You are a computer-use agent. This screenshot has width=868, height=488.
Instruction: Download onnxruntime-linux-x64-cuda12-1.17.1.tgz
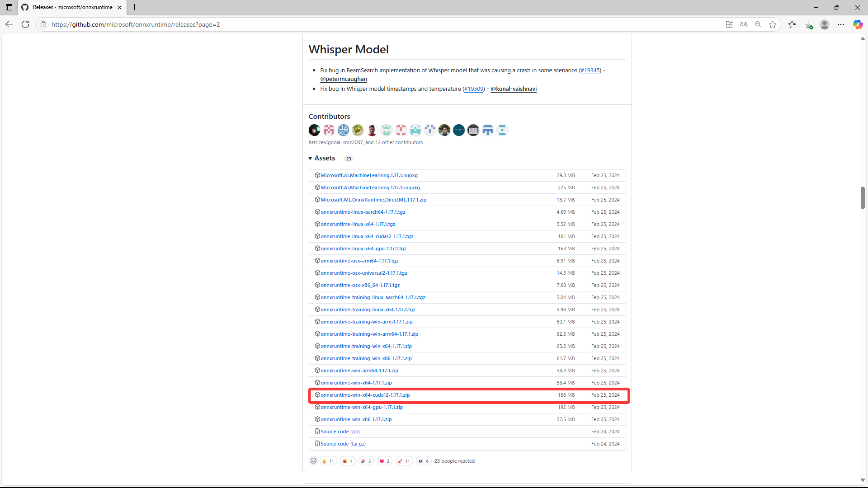pyautogui.click(x=367, y=236)
